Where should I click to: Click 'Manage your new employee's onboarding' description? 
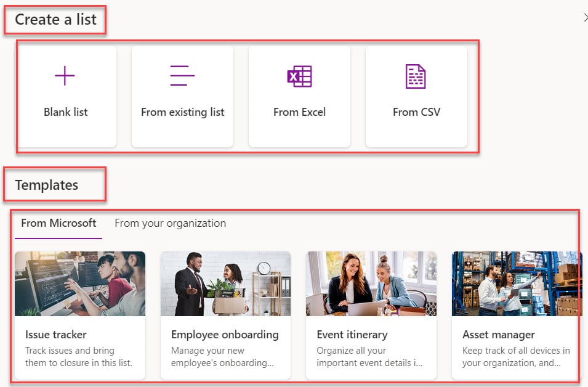[x=223, y=357]
